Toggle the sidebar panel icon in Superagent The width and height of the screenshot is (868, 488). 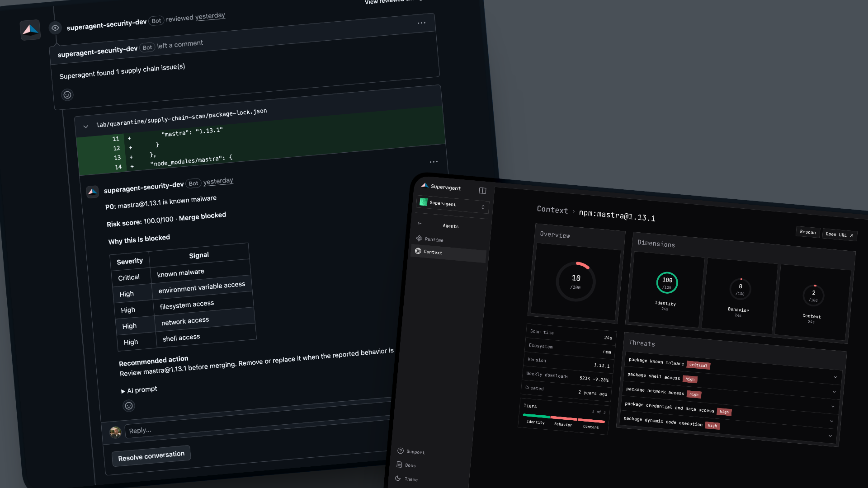[x=482, y=191]
